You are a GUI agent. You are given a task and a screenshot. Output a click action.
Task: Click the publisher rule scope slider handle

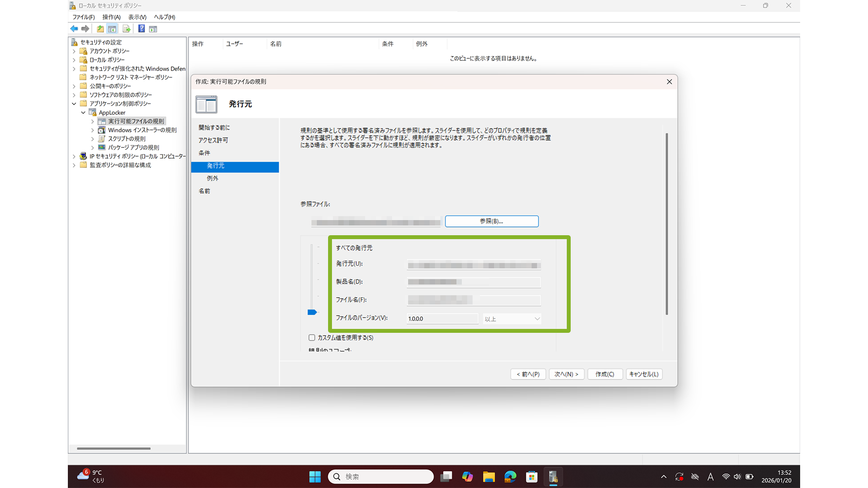click(312, 312)
